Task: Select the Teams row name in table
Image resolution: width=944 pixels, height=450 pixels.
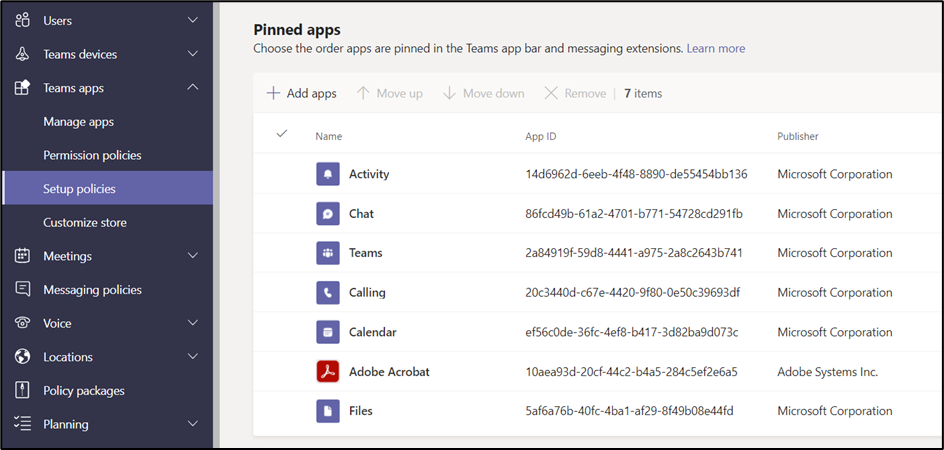Action: point(365,253)
